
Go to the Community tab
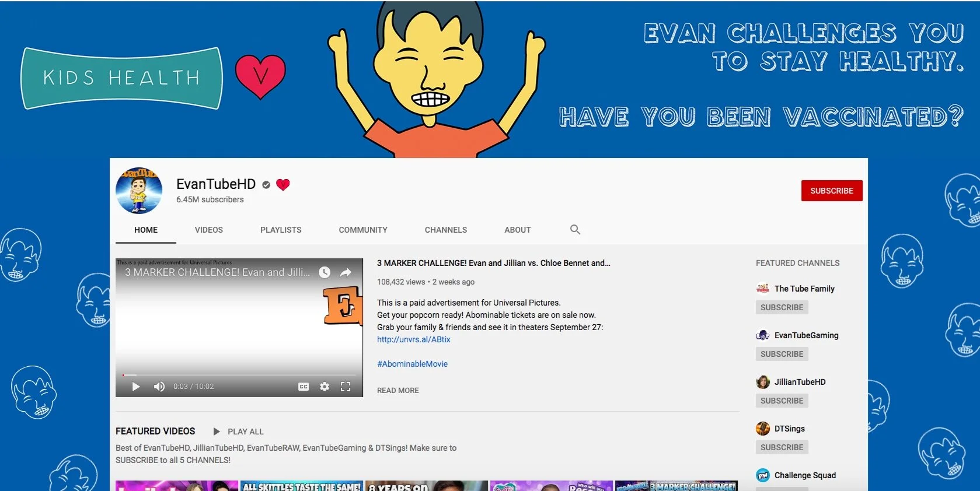pos(363,230)
